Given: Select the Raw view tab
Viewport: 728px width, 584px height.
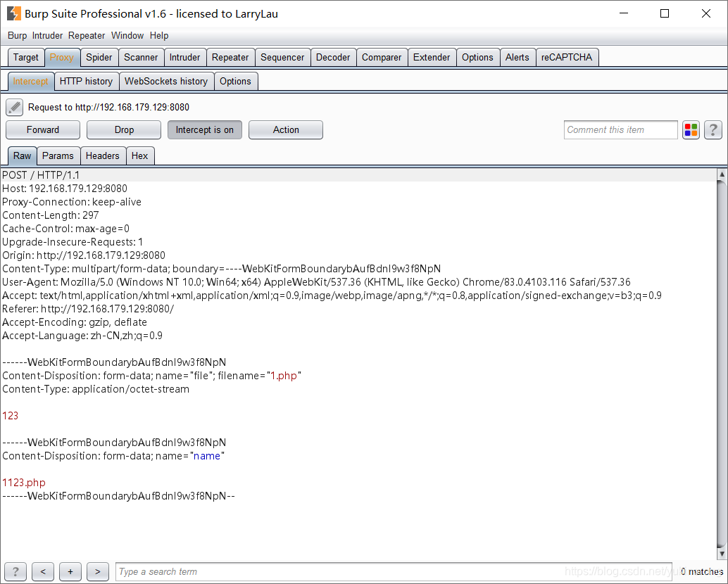Looking at the screenshot, I should [x=23, y=156].
